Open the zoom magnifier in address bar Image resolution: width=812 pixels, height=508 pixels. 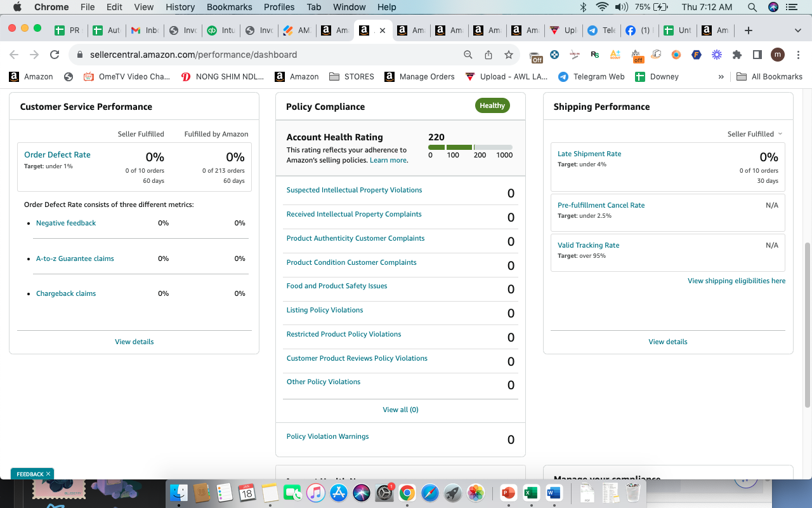468,55
